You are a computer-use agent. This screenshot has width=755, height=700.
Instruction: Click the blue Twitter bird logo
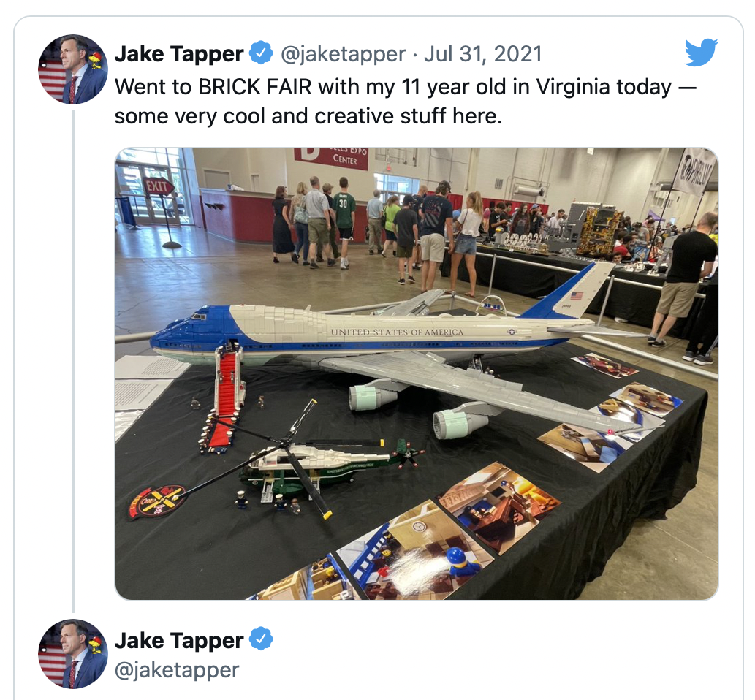coord(701,52)
